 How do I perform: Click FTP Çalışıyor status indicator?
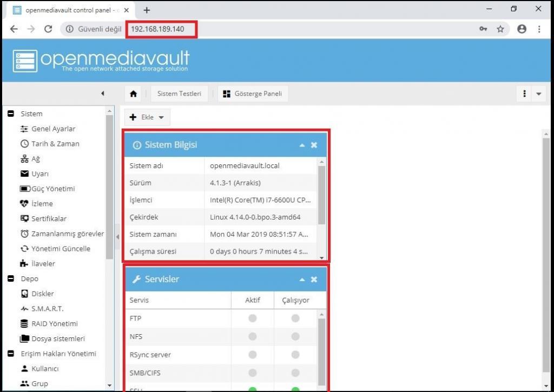pos(295,318)
